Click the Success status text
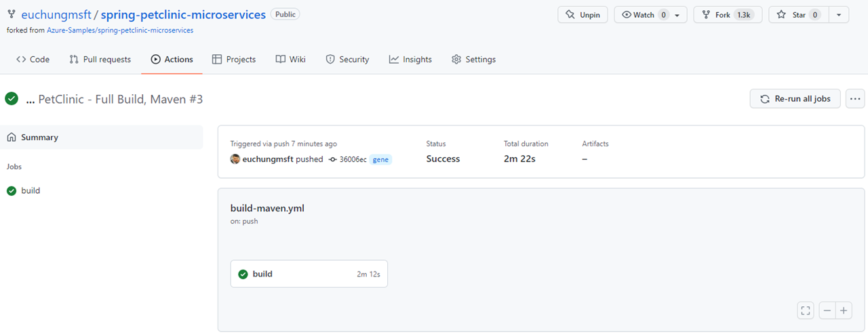The image size is (868, 336). pyautogui.click(x=443, y=159)
